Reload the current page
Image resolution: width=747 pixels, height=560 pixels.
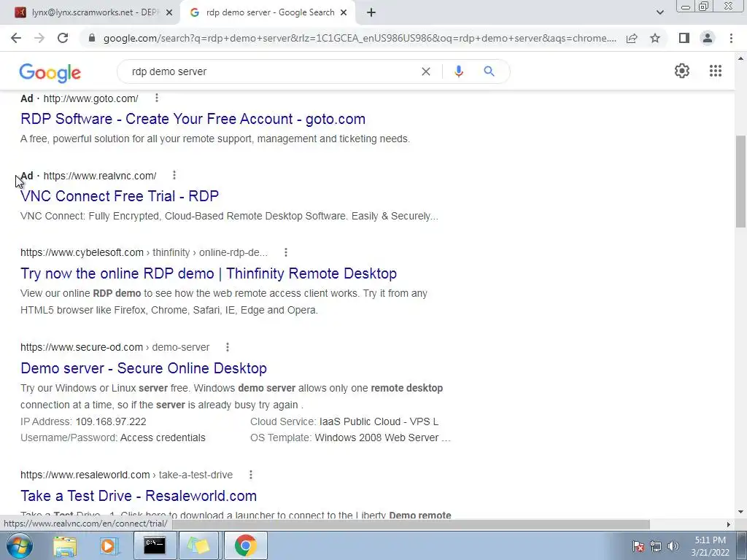pyautogui.click(x=63, y=38)
